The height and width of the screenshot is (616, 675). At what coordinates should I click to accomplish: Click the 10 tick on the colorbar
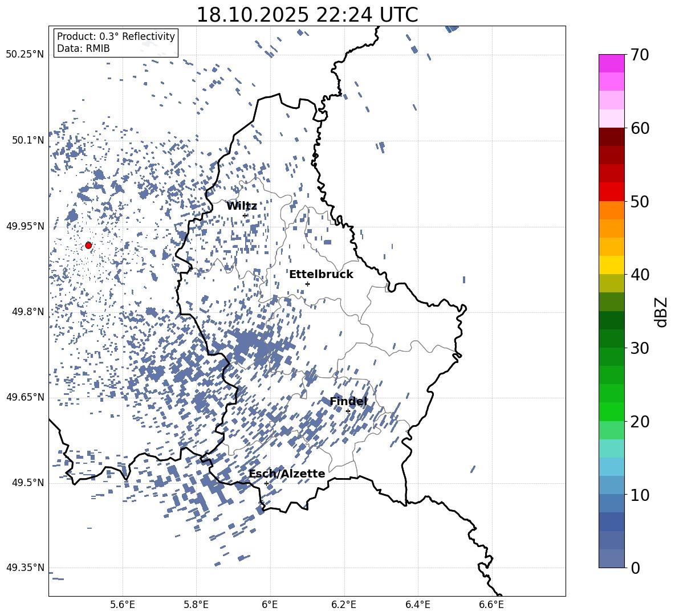(639, 495)
